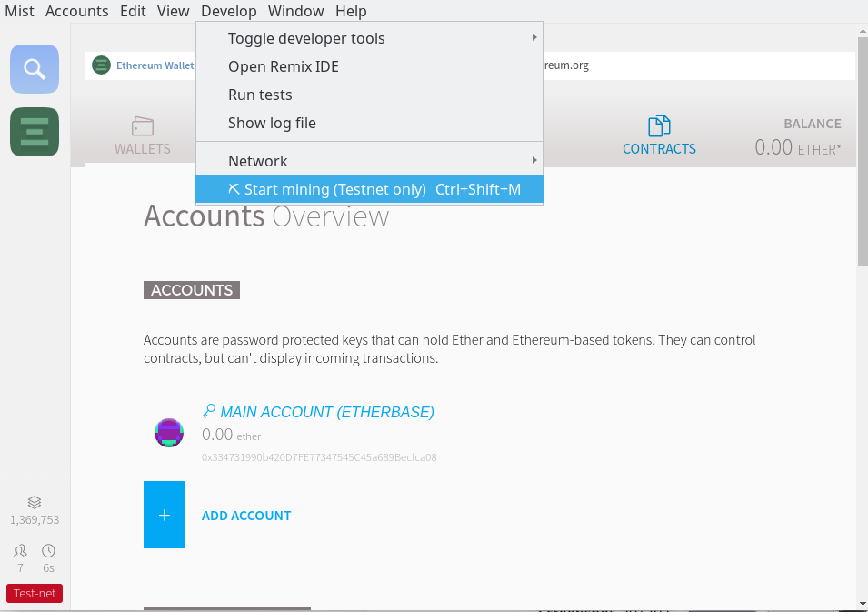This screenshot has width=868, height=612.
Task: Open MAIN ACCOUNT (ETHERBASE) link
Action: tap(326, 412)
